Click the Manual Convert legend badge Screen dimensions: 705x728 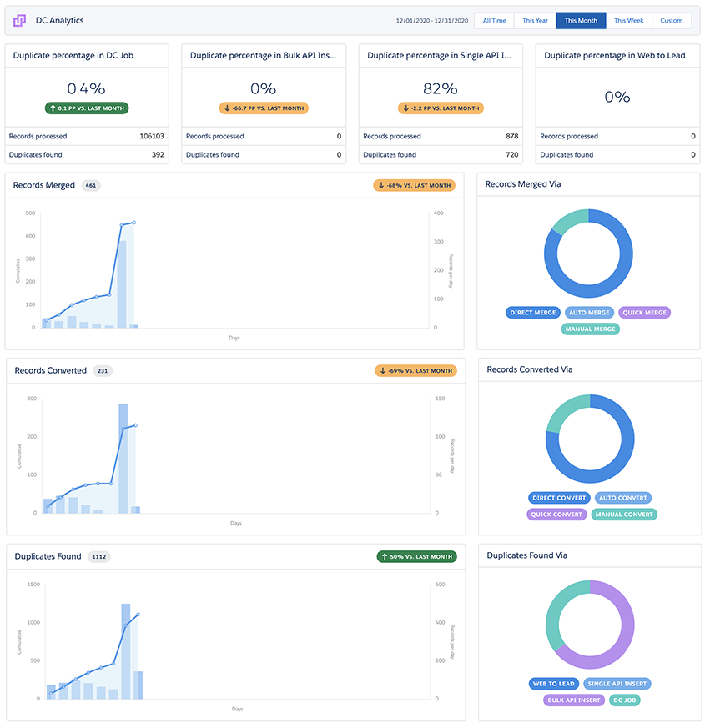click(x=624, y=514)
